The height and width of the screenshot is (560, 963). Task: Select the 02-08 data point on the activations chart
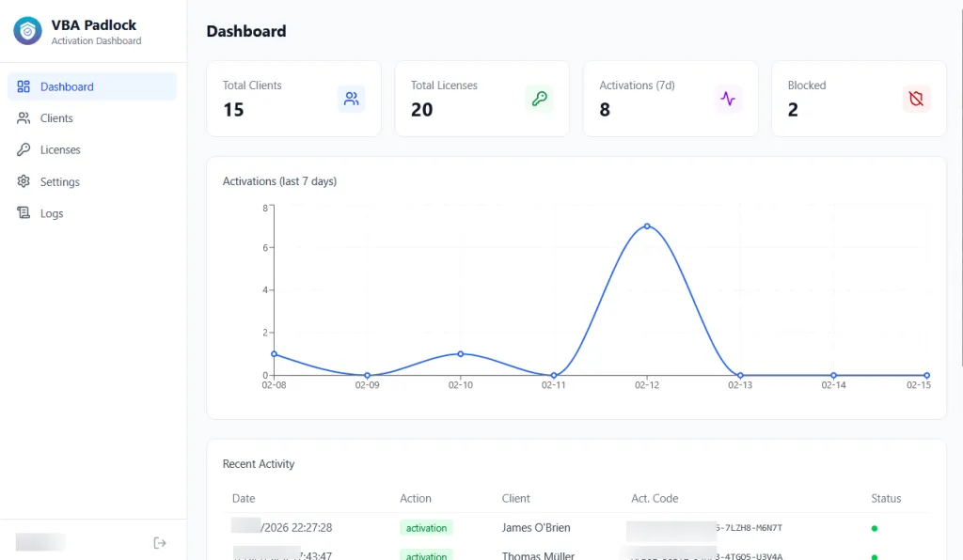(x=274, y=354)
